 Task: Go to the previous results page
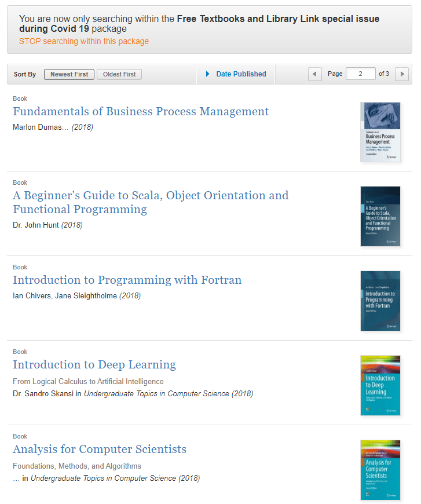(x=315, y=74)
